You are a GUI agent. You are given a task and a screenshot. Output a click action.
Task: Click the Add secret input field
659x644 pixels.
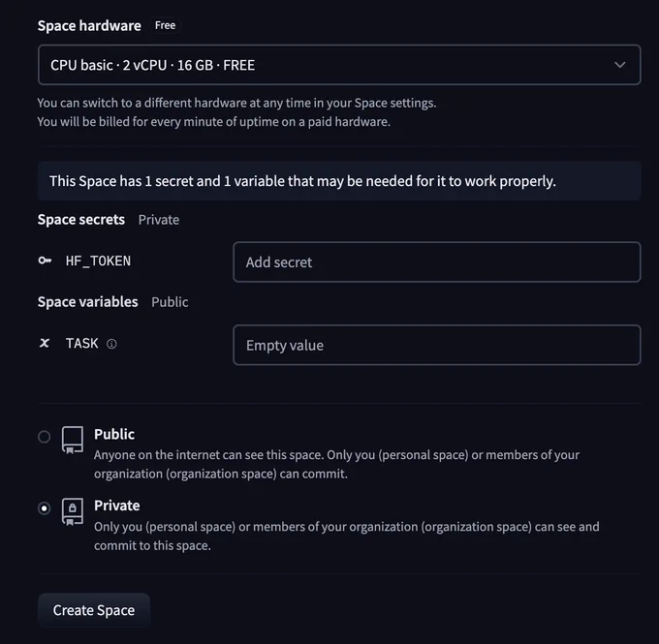[437, 261]
